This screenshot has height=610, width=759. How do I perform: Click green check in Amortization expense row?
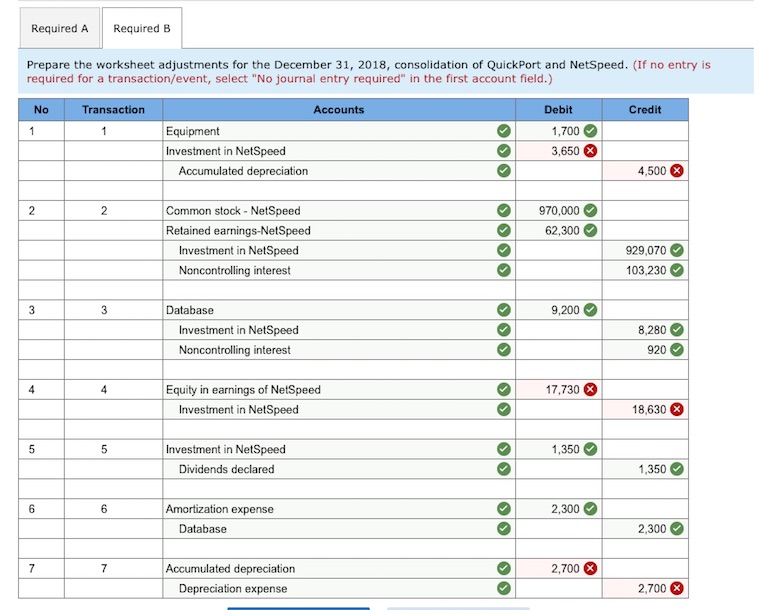point(504,509)
